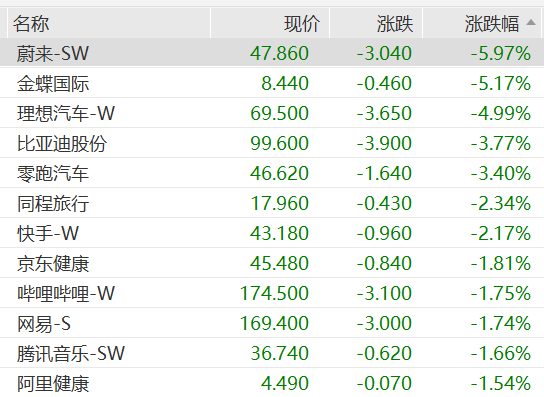The height and width of the screenshot is (397, 544).
Task: Click the -0.460 change value
Action: click(384, 83)
